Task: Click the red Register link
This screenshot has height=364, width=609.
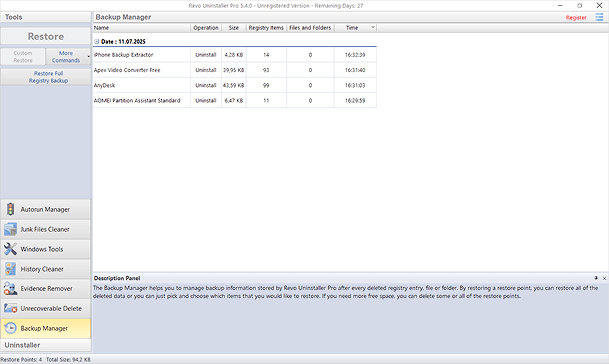Action: click(x=576, y=17)
